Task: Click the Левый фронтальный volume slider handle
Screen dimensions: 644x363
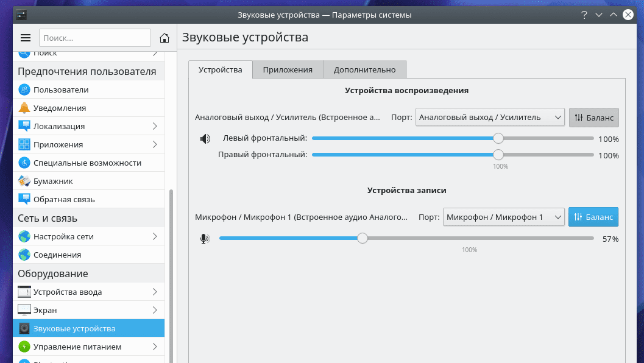Action: pos(498,138)
